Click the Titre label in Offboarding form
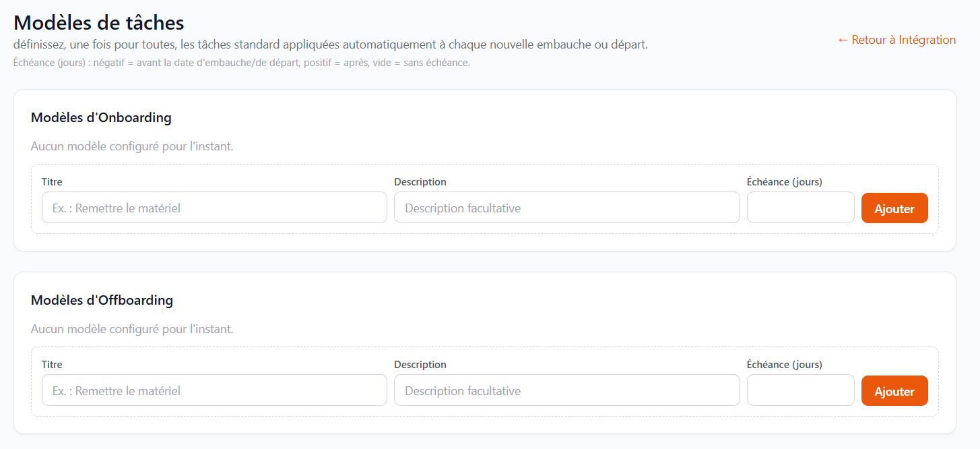Viewport: 980px width, 449px height. 52,365
